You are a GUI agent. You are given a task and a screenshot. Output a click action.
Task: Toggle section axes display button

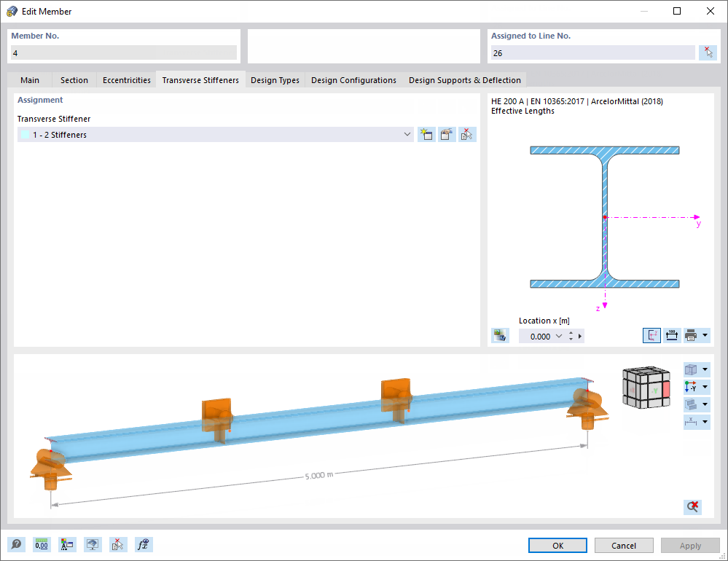click(652, 335)
